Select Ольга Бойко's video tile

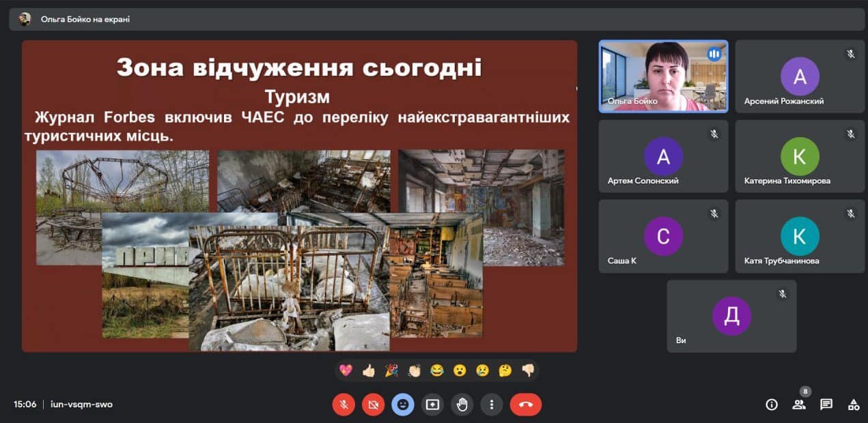coord(663,76)
